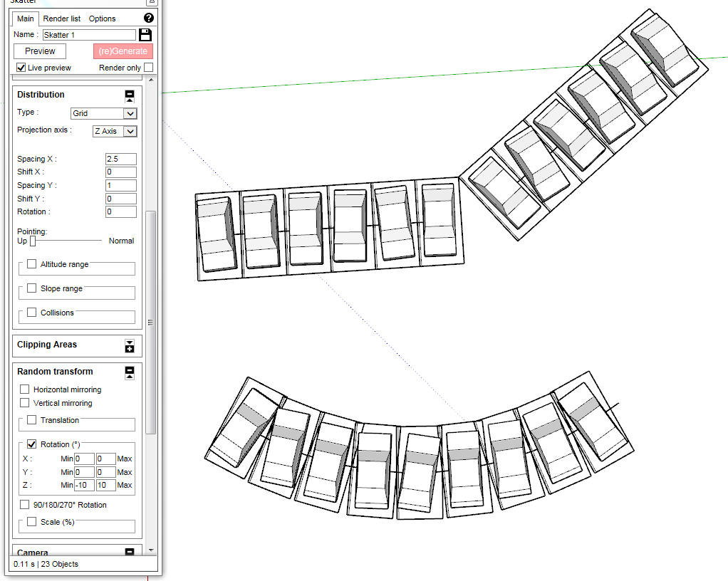Click the add icon in Clipping Areas header
This screenshot has height=581, width=728.
click(x=130, y=349)
